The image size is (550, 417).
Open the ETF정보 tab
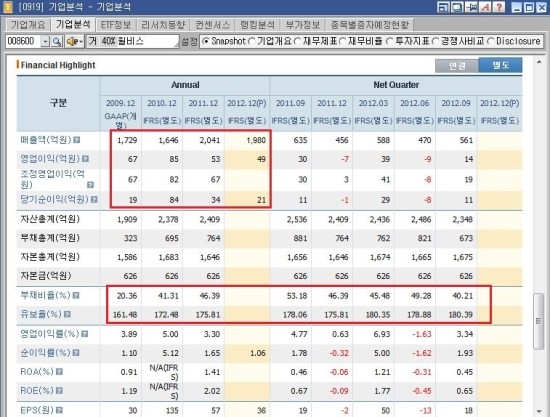click(x=116, y=25)
